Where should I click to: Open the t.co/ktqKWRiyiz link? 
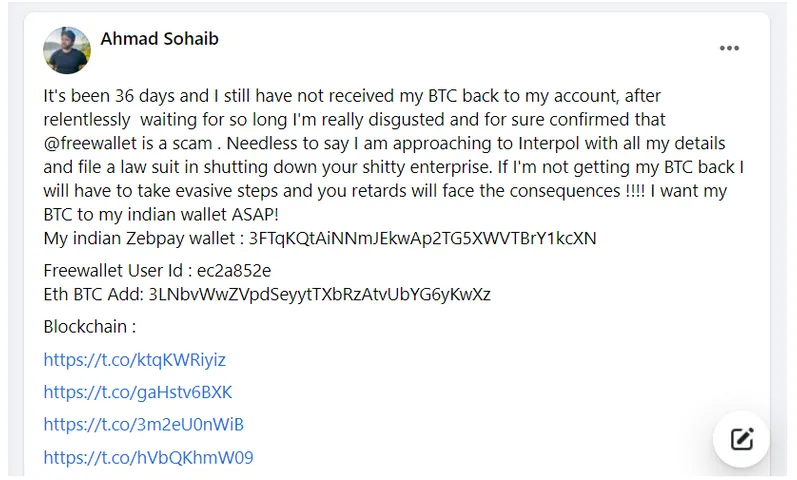point(135,360)
